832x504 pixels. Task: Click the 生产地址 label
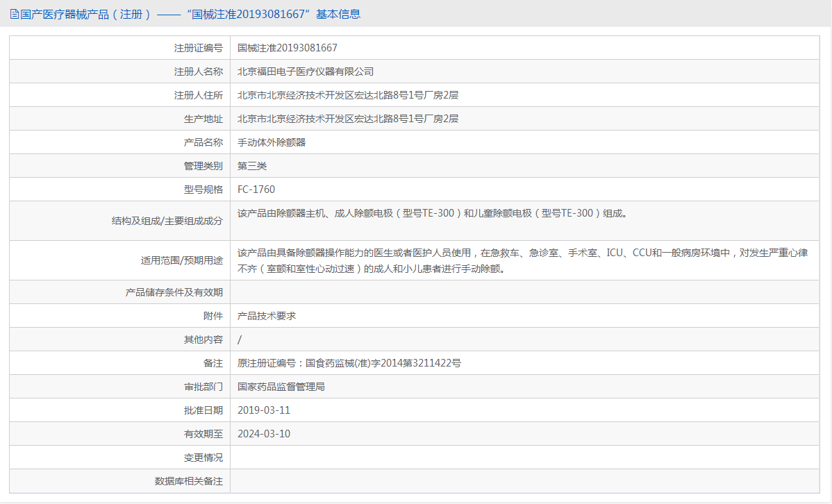203,119
